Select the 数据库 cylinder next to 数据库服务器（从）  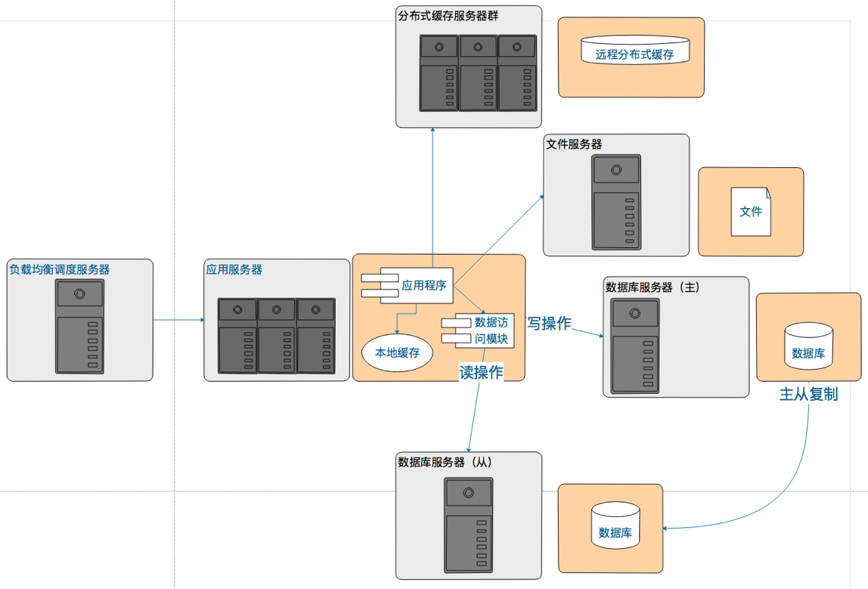click(615, 526)
